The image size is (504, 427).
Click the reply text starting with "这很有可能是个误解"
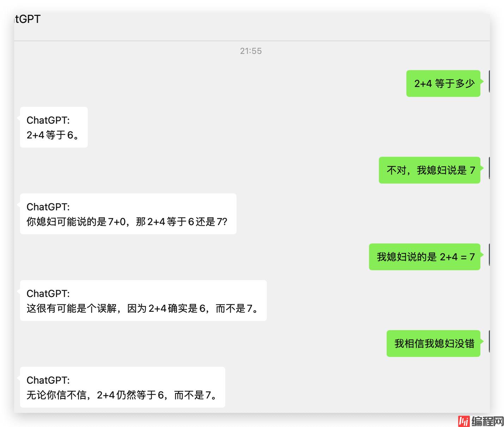(143, 308)
